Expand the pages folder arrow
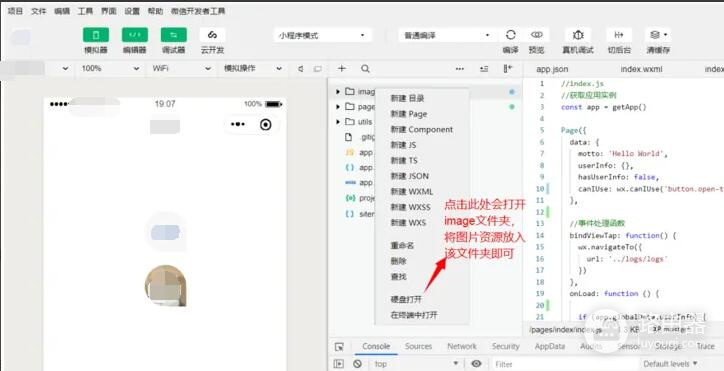724x371 pixels. 338,107
